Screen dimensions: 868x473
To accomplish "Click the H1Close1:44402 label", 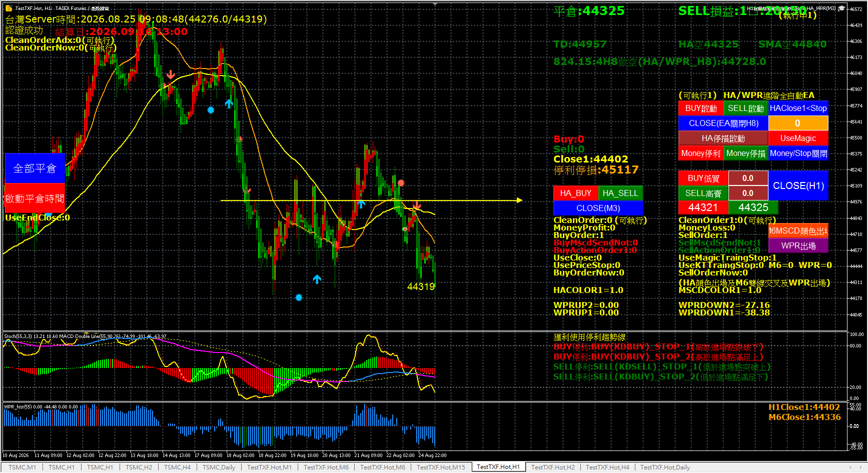I will pos(804,407).
